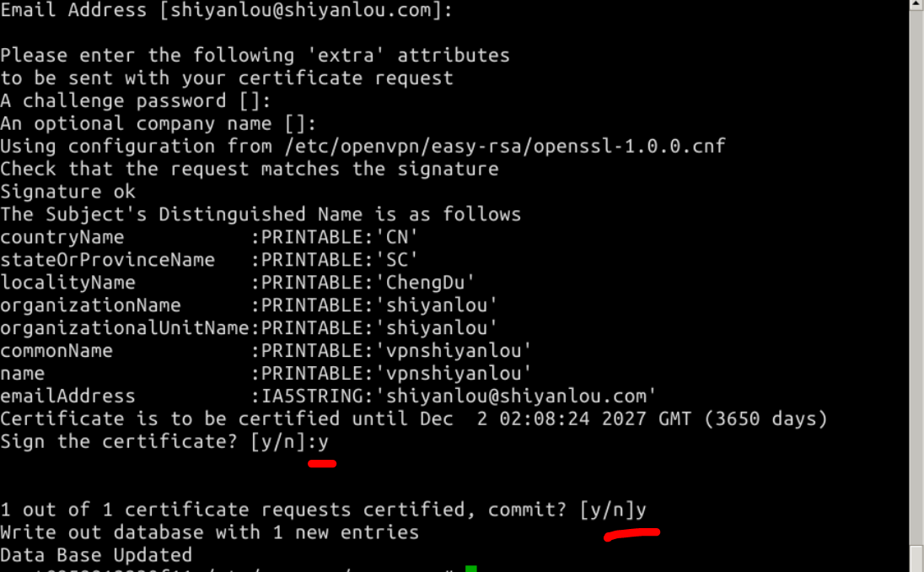924x572 pixels.
Task: Click the 'y' answer after Sign the certificate
Action: (x=323, y=442)
